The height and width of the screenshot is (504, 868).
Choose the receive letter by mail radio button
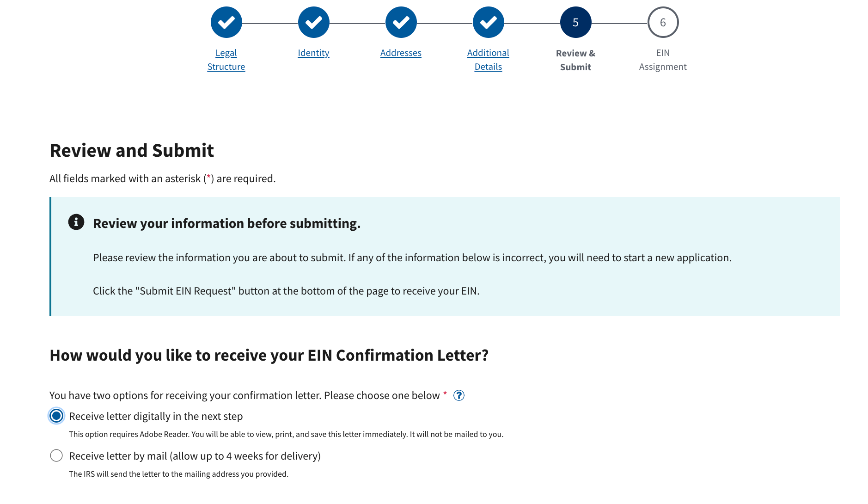56,455
